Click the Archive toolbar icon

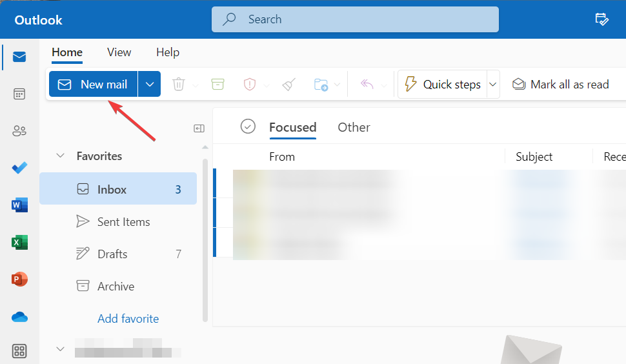(217, 84)
